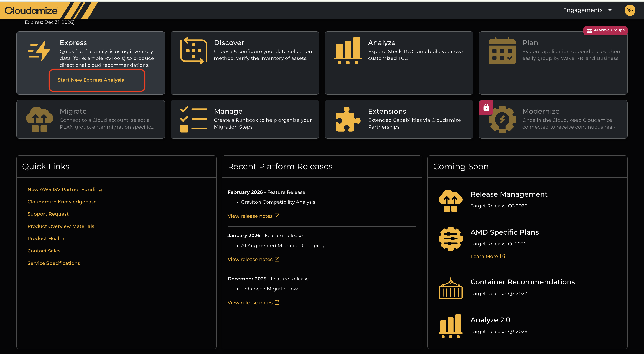Open the user avatar menu

click(630, 10)
